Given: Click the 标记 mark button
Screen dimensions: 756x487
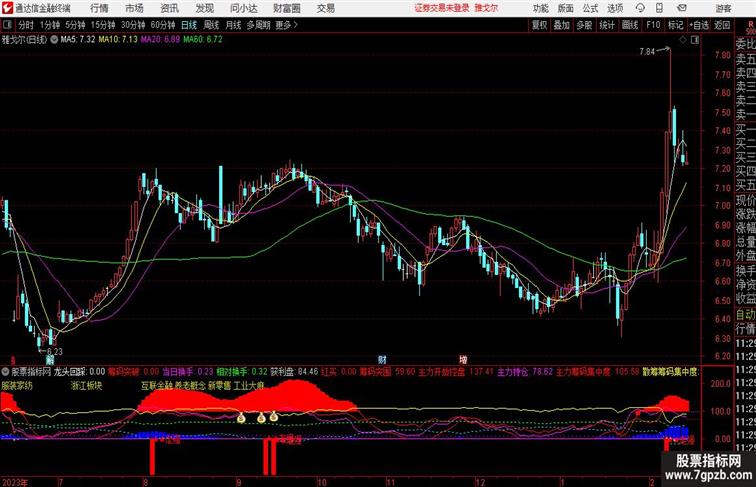Looking at the screenshot, I should tap(675, 25).
